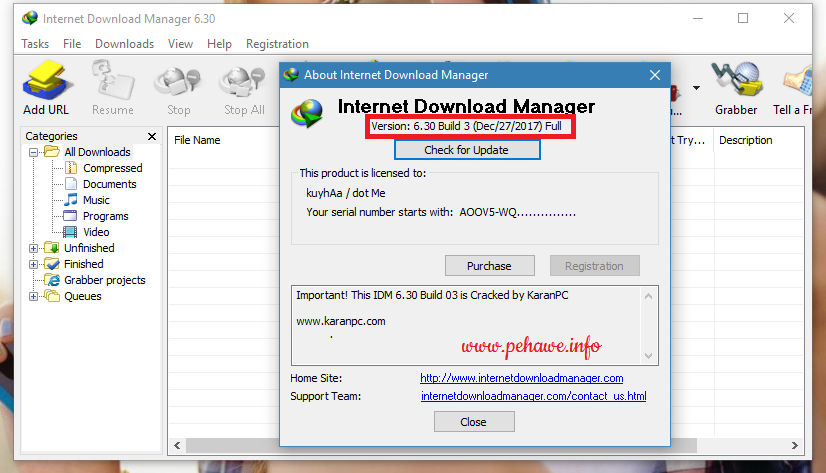This screenshot has height=473, width=826.
Task: Click the Tell a Friend toolbar icon
Action: pyautogui.click(x=798, y=82)
